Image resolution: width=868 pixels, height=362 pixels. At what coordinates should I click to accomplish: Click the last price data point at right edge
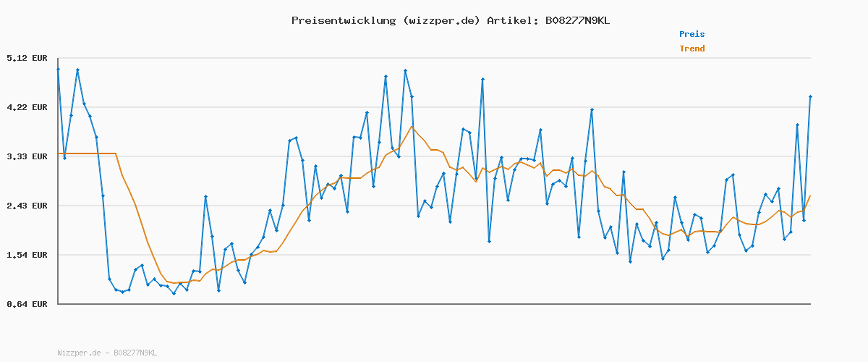pyautogui.click(x=810, y=96)
